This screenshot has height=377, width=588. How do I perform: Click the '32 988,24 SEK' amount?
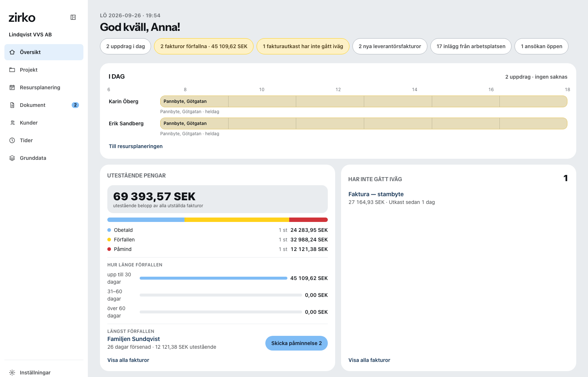point(309,240)
